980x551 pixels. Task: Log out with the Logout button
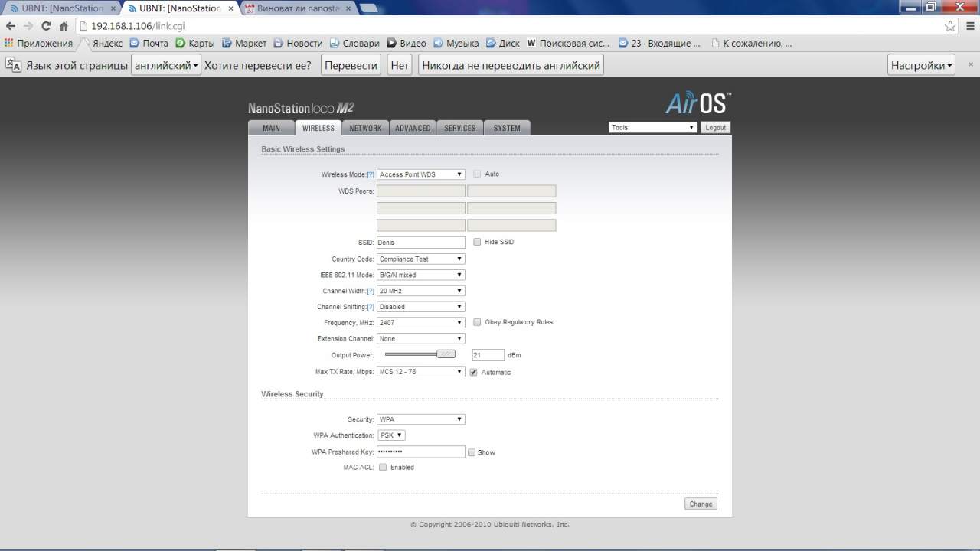(x=716, y=128)
